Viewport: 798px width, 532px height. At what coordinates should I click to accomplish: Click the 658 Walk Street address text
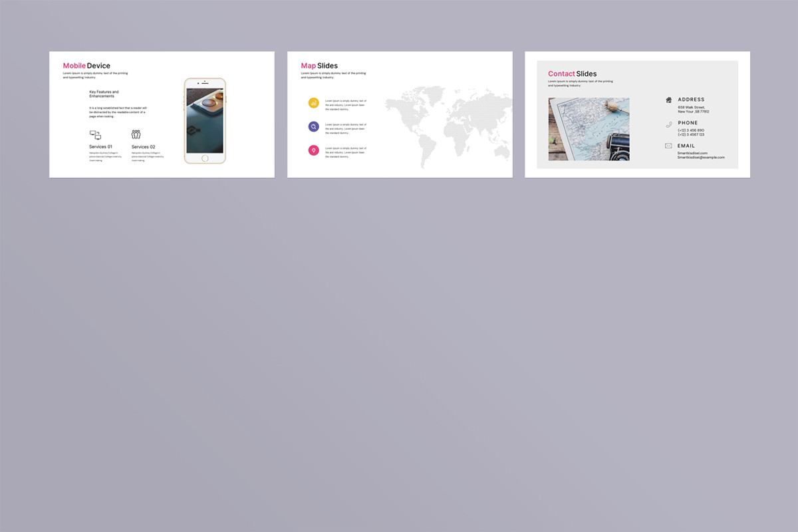click(692, 108)
